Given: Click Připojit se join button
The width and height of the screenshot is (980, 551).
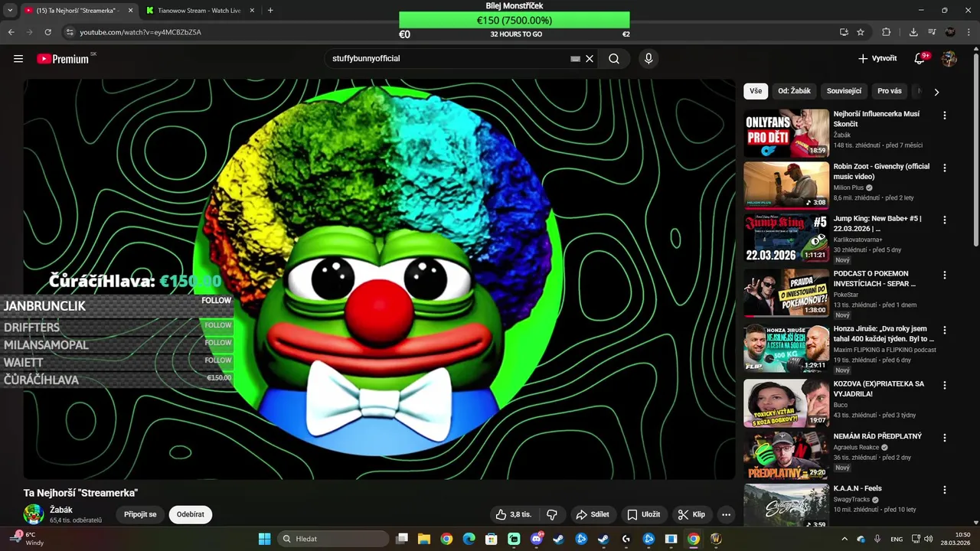Looking at the screenshot, I should pos(140,515).
